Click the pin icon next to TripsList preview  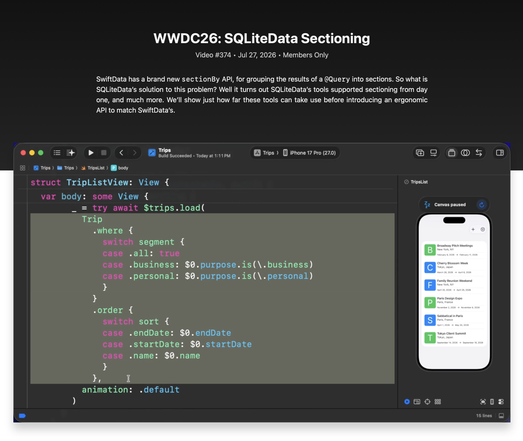(406, 182)
